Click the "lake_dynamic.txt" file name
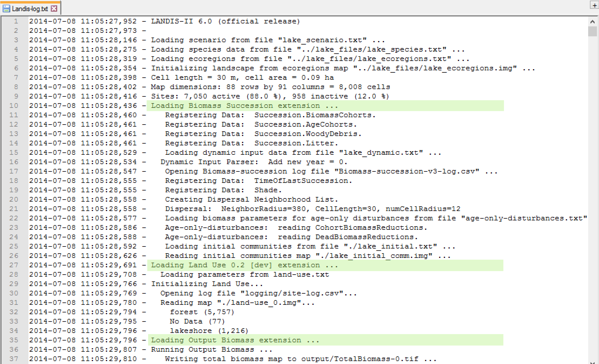This screenshot has width=599, height=364. [x=381, y=152]
